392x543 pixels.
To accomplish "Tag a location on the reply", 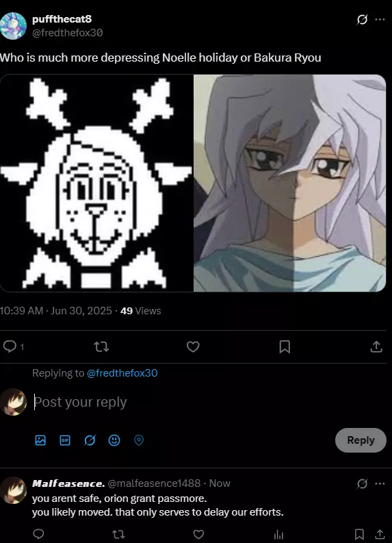I will (139, 440).
